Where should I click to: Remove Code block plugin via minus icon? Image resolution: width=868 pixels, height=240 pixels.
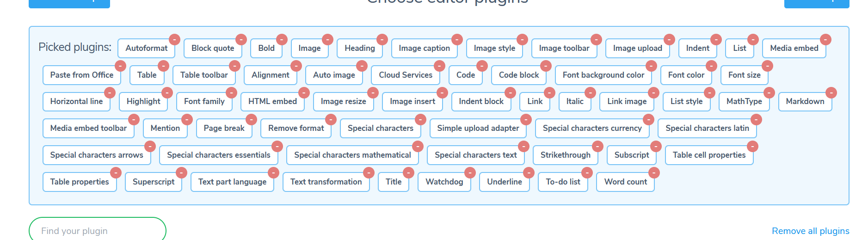(546, 66)
